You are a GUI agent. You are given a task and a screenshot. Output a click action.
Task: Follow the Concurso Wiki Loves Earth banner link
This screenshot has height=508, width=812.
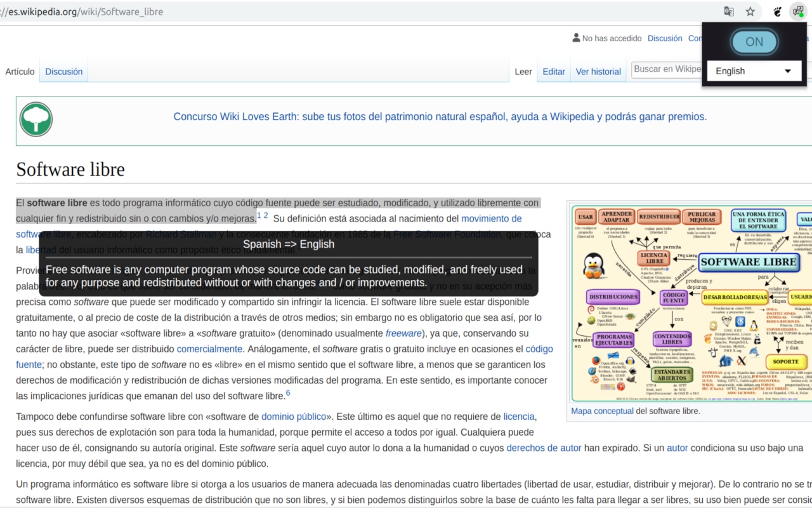click(440, 117)
